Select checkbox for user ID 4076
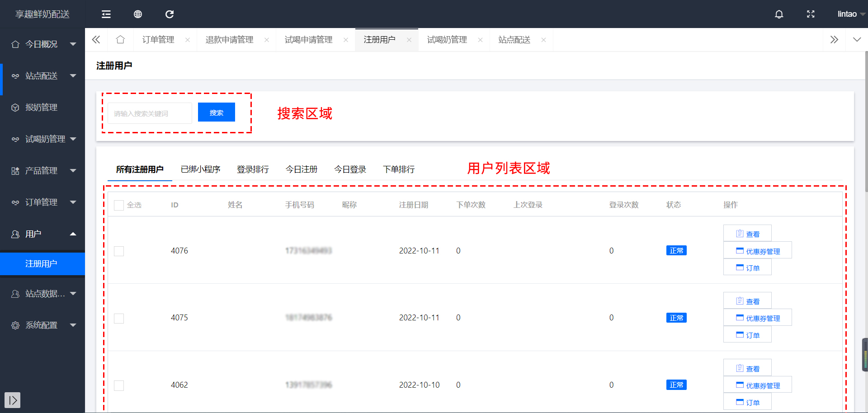 [119, 251]
